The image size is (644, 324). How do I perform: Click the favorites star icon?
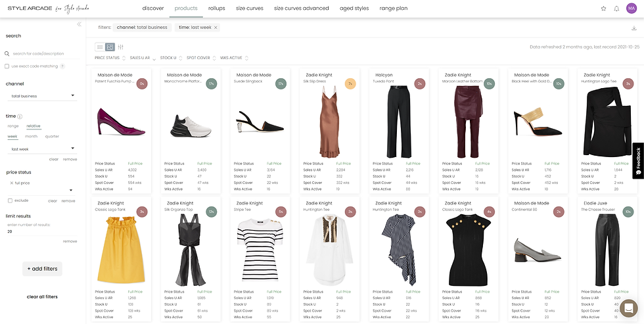(x=603, y=8)
